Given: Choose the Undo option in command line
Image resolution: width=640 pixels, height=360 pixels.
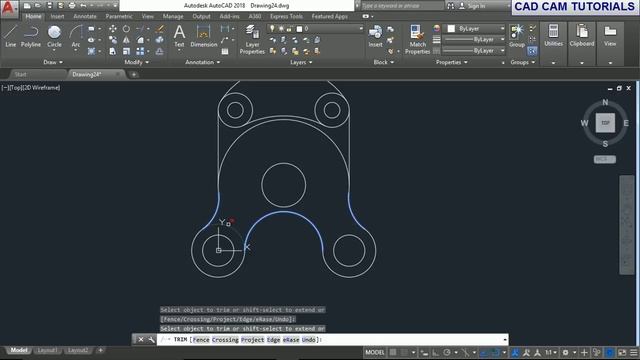Looking at the screenshot, I should (x=309, y=340).
